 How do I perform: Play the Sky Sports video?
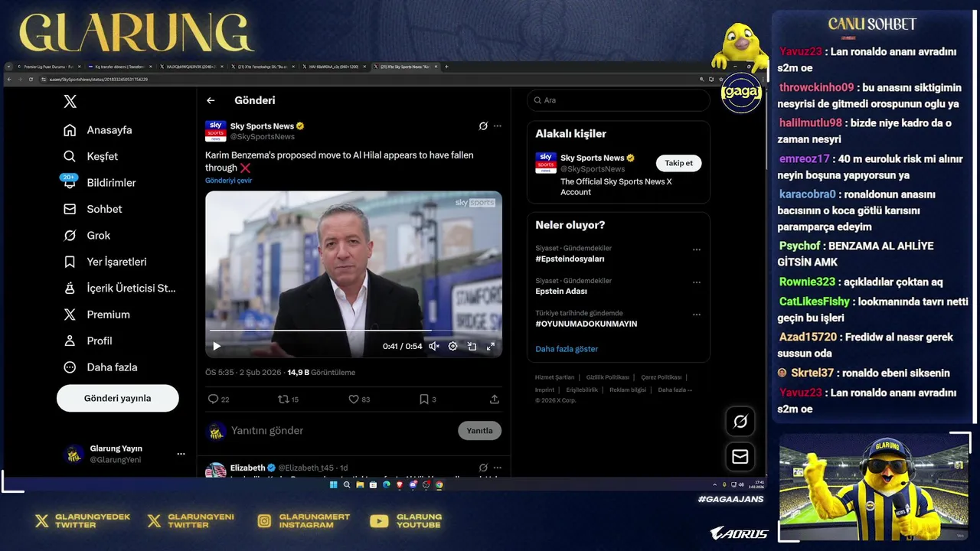pyautogui.click(x=217, y=346)
